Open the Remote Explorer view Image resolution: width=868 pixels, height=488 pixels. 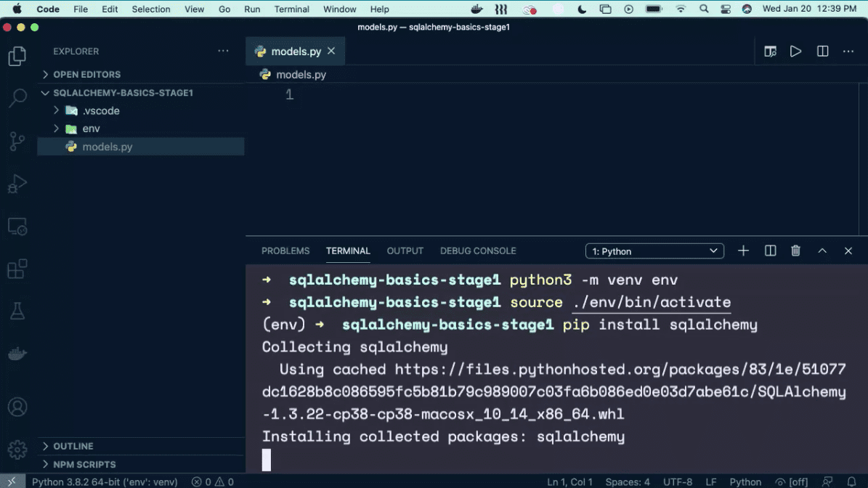pyautogui.click(x=17, y=227)
